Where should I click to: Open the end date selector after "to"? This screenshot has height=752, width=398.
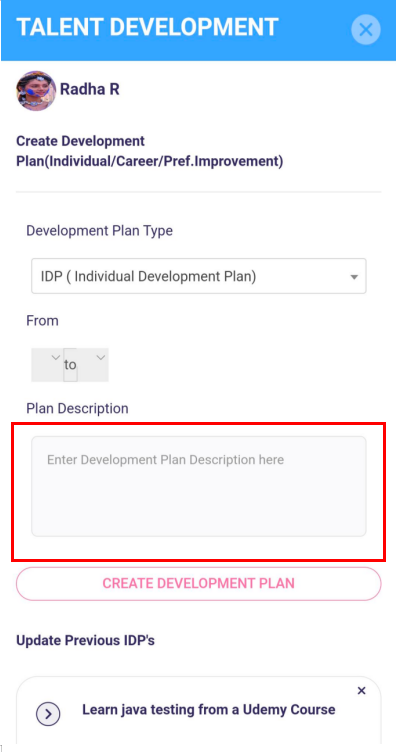pos(93,364)
